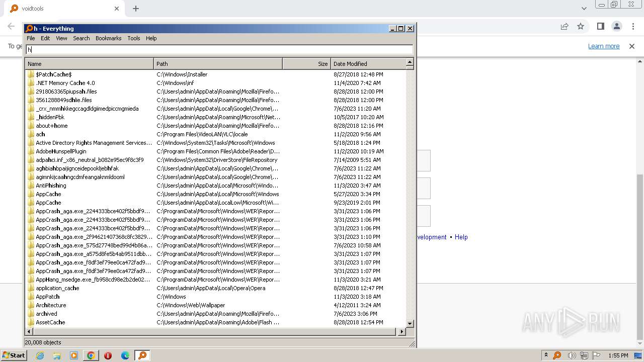Share this page in Chrome
Screen dimensions: 644x362
click(x=565, y=27)
